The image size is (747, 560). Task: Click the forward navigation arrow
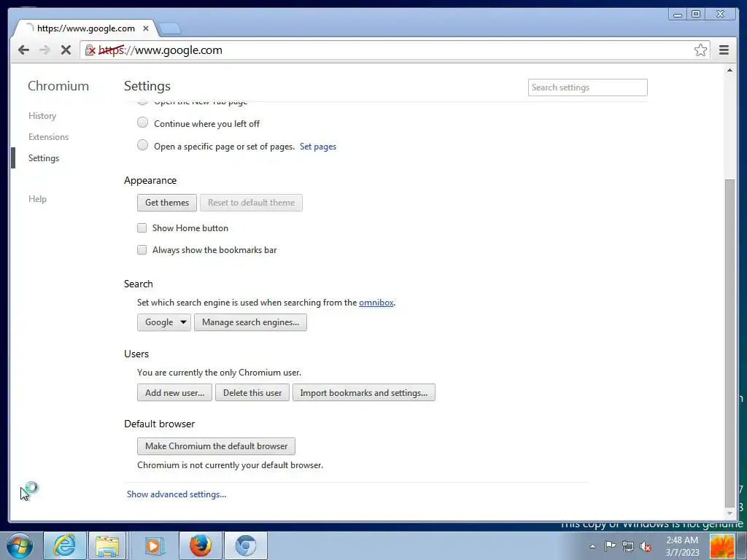pos(44,50)
